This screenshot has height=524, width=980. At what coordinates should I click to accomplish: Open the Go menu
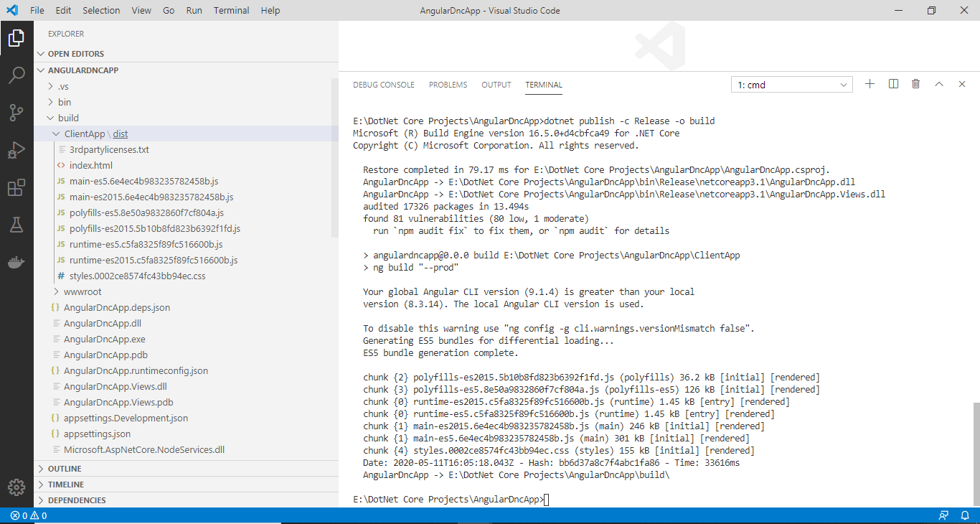169,11
